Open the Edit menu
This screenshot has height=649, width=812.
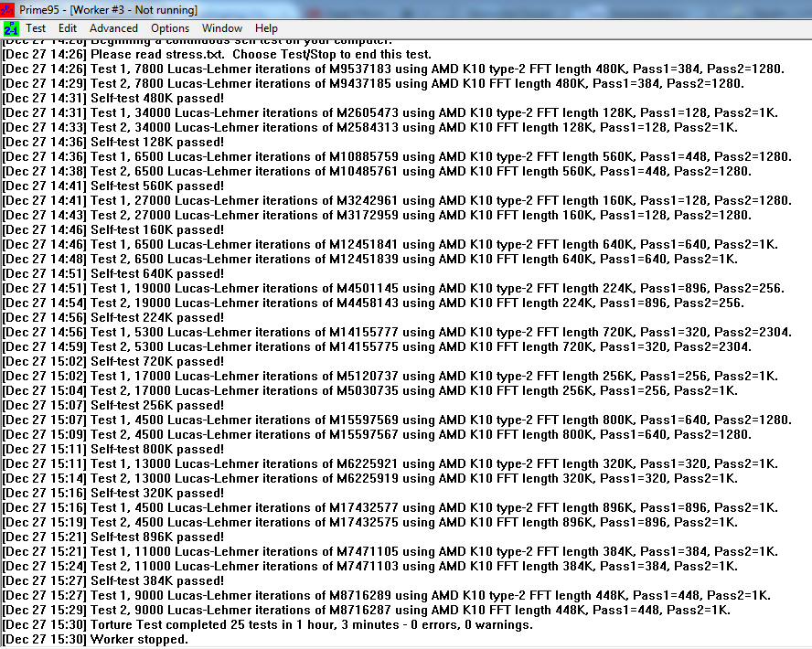(x=68, y=28)
